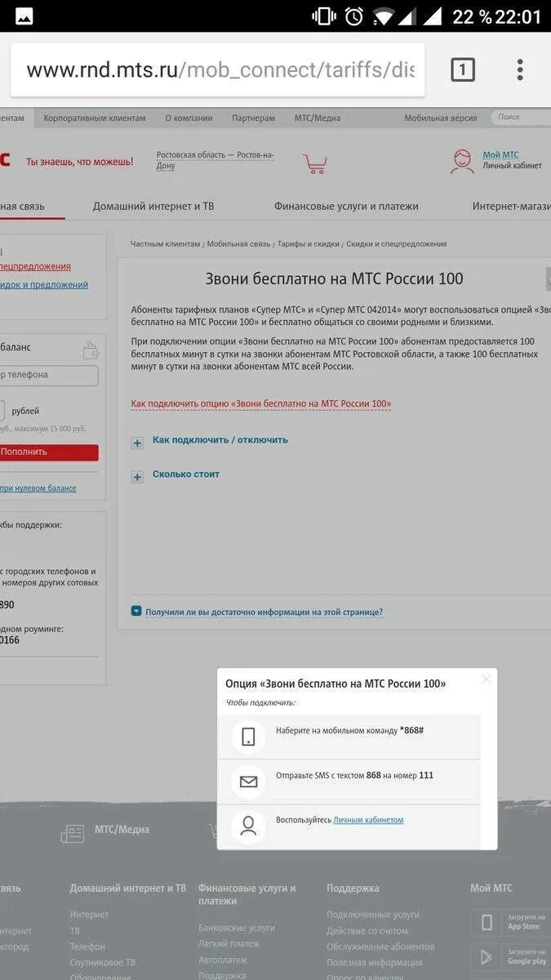Image resolution: width=551 pixels, height=980 pixels.
Task: Click the person icon in popup
Action: [248, 826]
